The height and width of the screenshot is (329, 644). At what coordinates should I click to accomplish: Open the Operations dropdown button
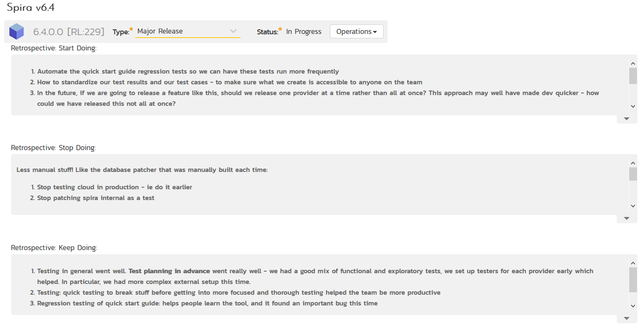click(356, 32)
